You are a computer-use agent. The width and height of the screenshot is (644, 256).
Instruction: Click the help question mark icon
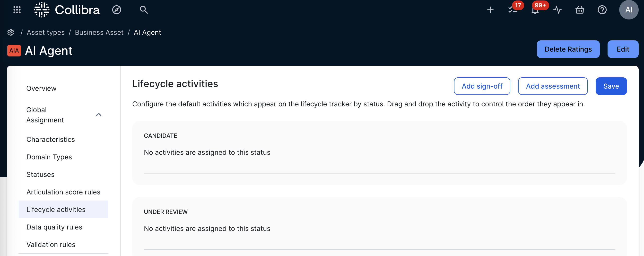click(x=602, y=10)
